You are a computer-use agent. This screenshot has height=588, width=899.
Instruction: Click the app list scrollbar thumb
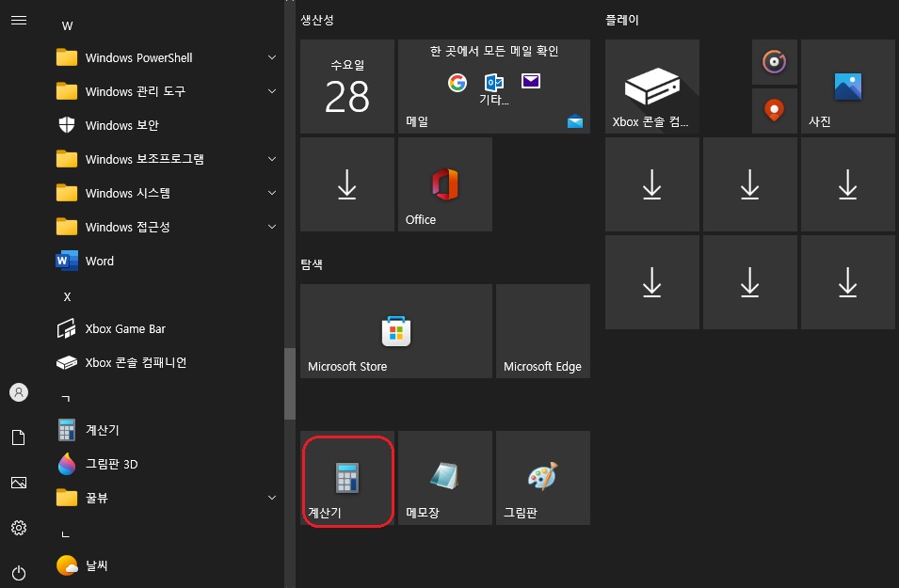(290, 384)
